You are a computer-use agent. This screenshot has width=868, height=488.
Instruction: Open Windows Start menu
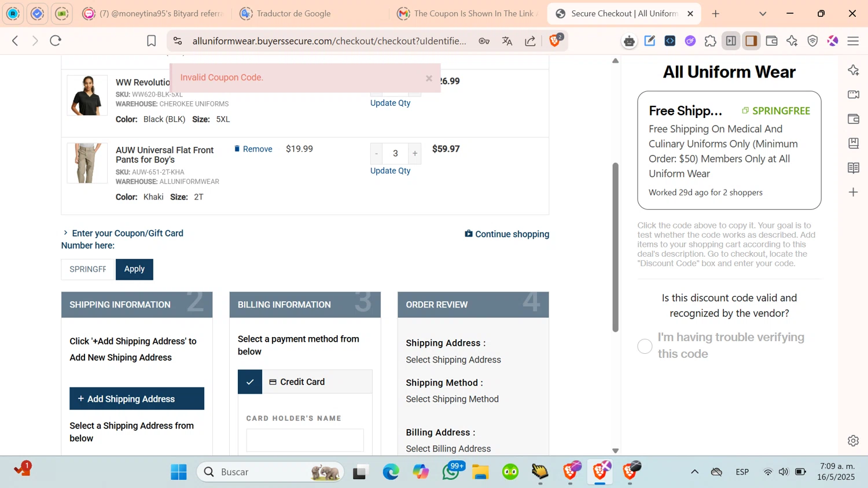pos(179,472)
